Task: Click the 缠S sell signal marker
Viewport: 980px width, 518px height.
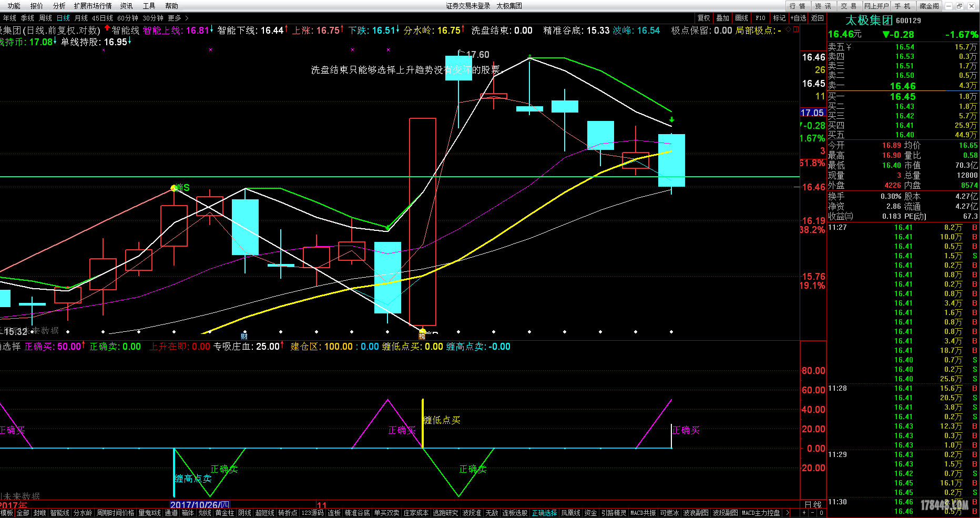Action: point(181,188)
